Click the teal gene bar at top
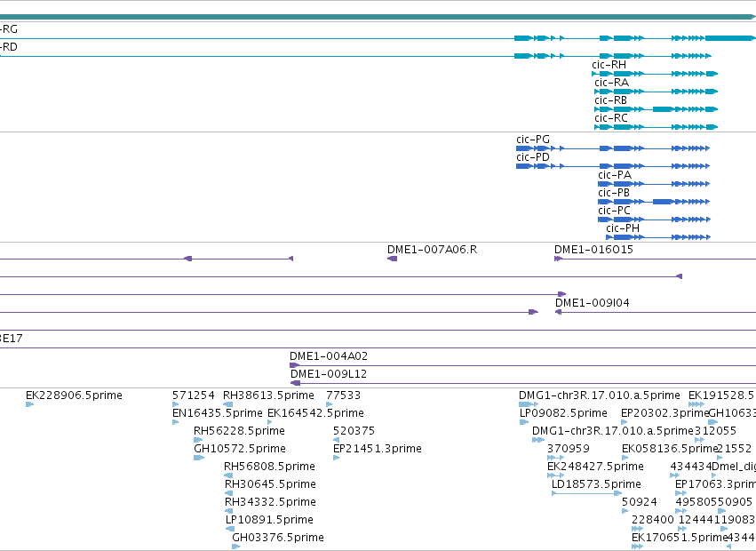 click(378, 17)
